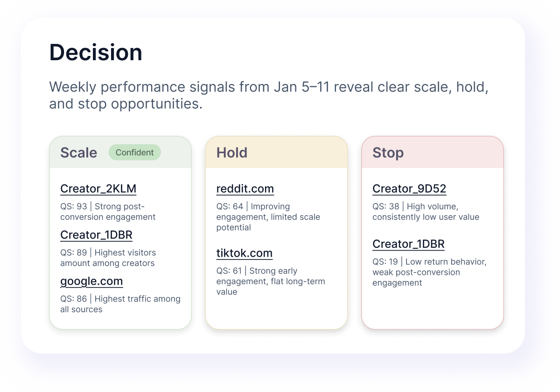The width and height of the screenshot is (560, 392).
Task: Select the Hold card header
Action: [232, 153]
